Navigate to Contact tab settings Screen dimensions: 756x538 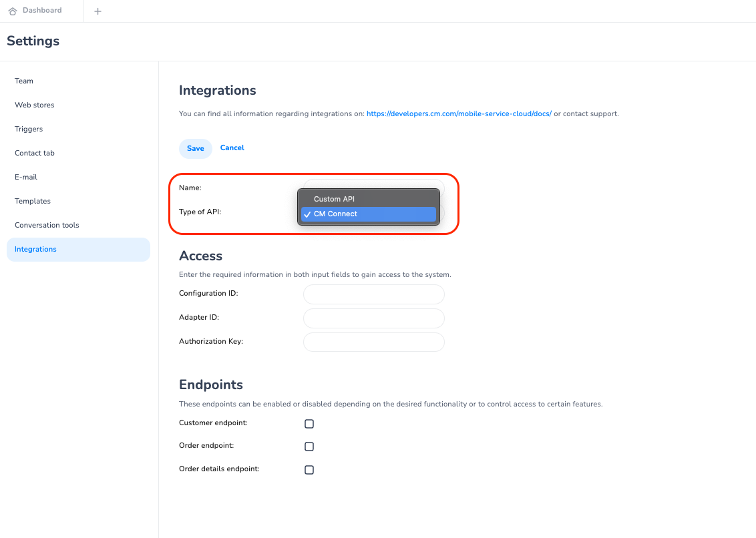tap(35, 153)
